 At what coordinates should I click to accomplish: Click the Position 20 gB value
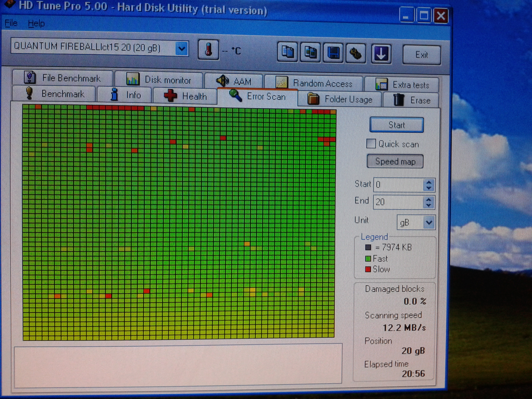point(413,351)
